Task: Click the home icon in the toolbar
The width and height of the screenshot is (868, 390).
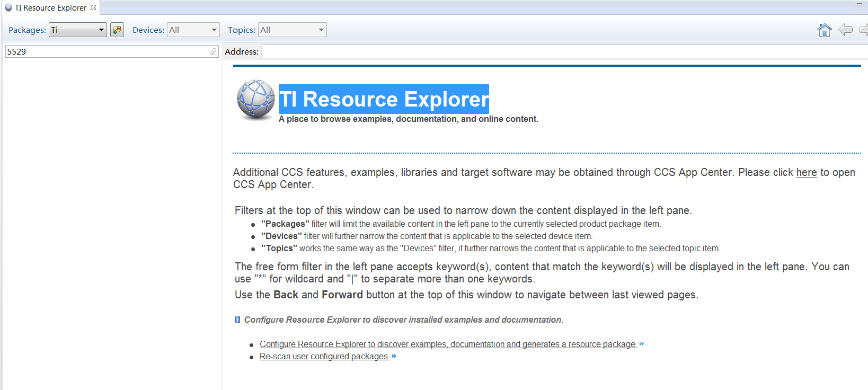Action: tap(824, 30)
